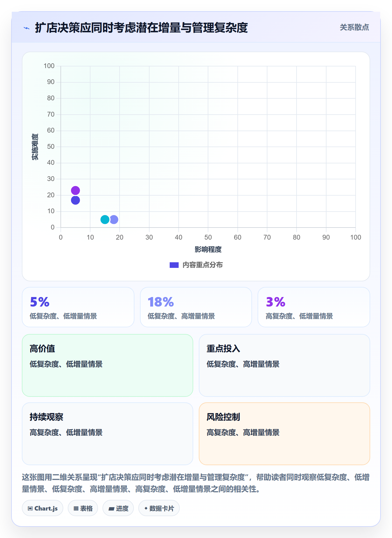The width and height of the screenshot is (392, 538).
Task: Click the 影响程度 x-axis title
Action: pyautogui.click(x=208, y=249)
